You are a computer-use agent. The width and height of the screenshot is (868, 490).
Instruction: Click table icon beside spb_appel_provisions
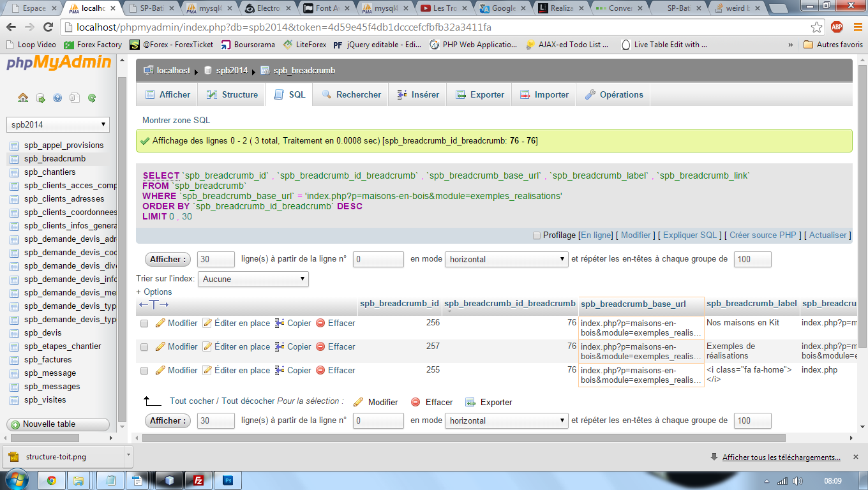[14, 145]
